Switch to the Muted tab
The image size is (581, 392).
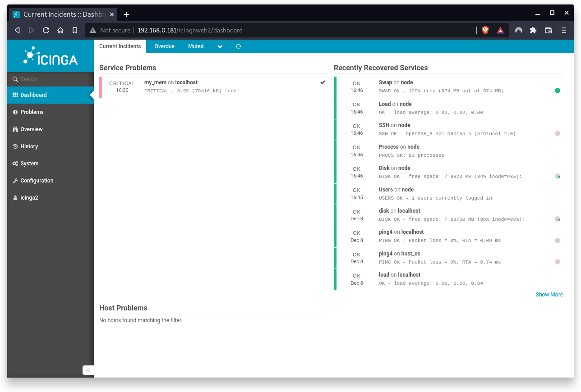[196, 46]
